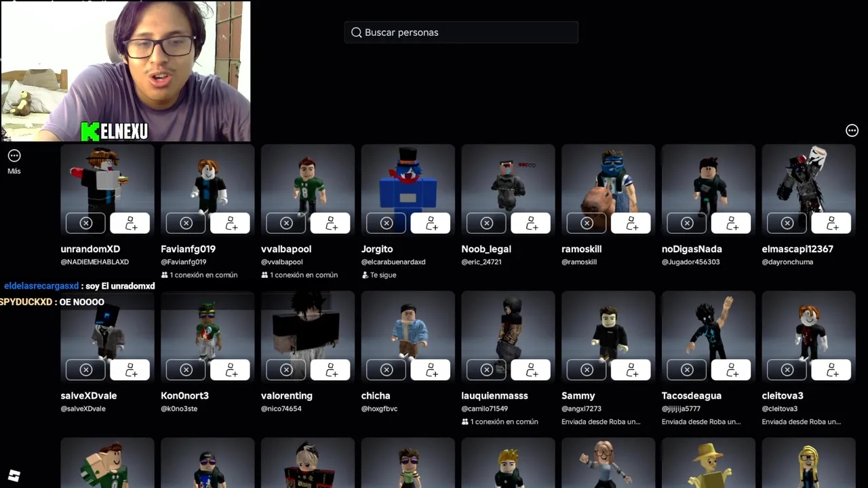This screenshot has height=488, width=868.
Task: Accept friend request from chicha
Action: point(431,370)
